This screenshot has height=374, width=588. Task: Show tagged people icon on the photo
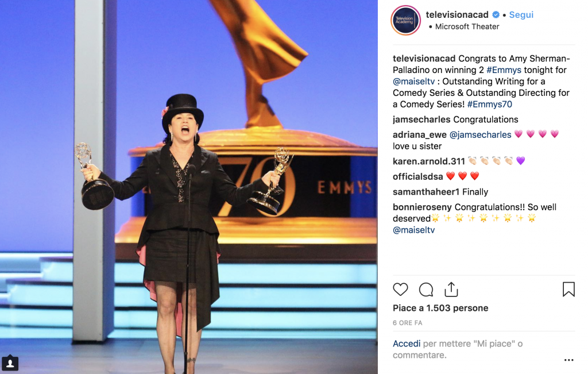click(10, 363)
